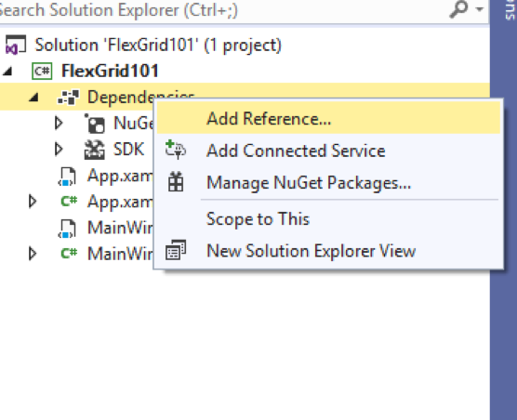Image resolution: width=517 pixels, height=420 pixels.
Task: Collapse the Dependencies tree node
Action: [34, 98]
